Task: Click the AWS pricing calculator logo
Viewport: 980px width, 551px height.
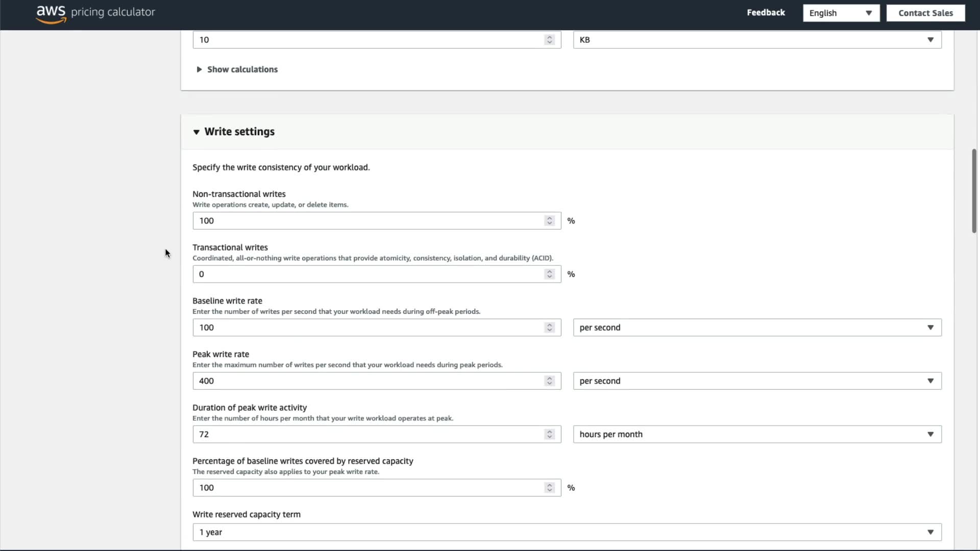Action: 95,13
